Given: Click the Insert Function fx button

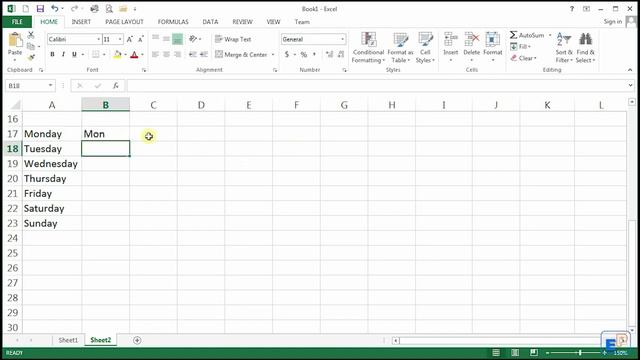Looking at the screenshot, I should pyautogui.click(x=116, y=85).
